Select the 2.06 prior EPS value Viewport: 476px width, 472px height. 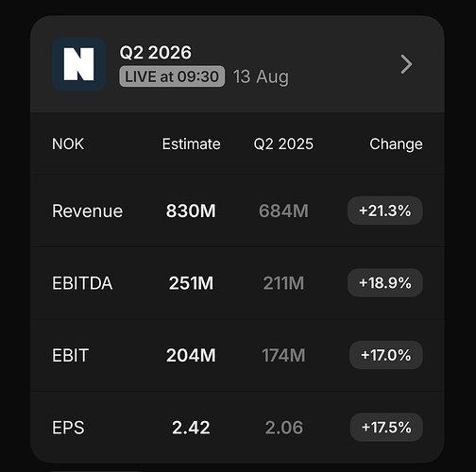point(283,428)
